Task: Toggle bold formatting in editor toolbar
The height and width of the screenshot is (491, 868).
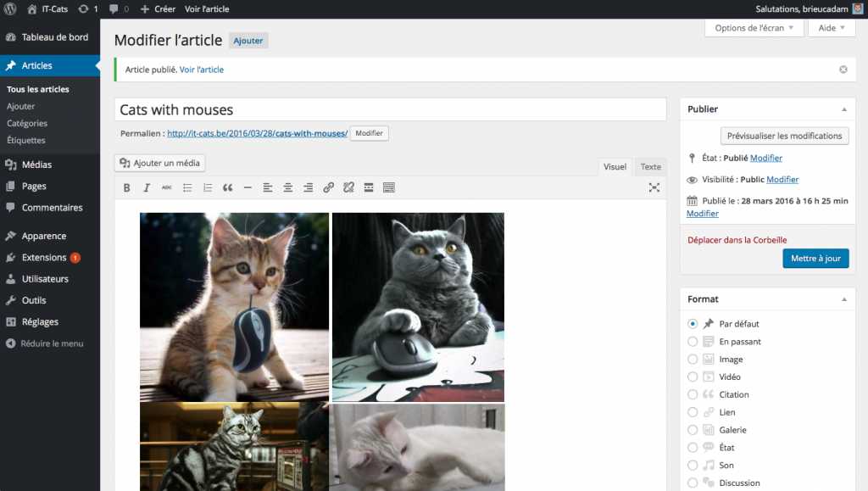Action: [x=127, y=187]
